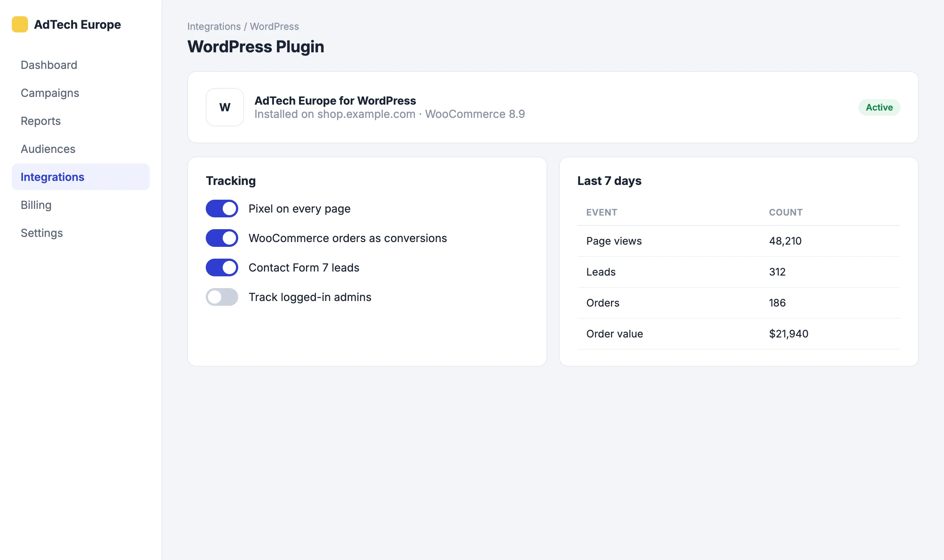This screenshot has width=944, height=560.
Task: Enable Track logged-in admins switch
Action: [222, 297]
